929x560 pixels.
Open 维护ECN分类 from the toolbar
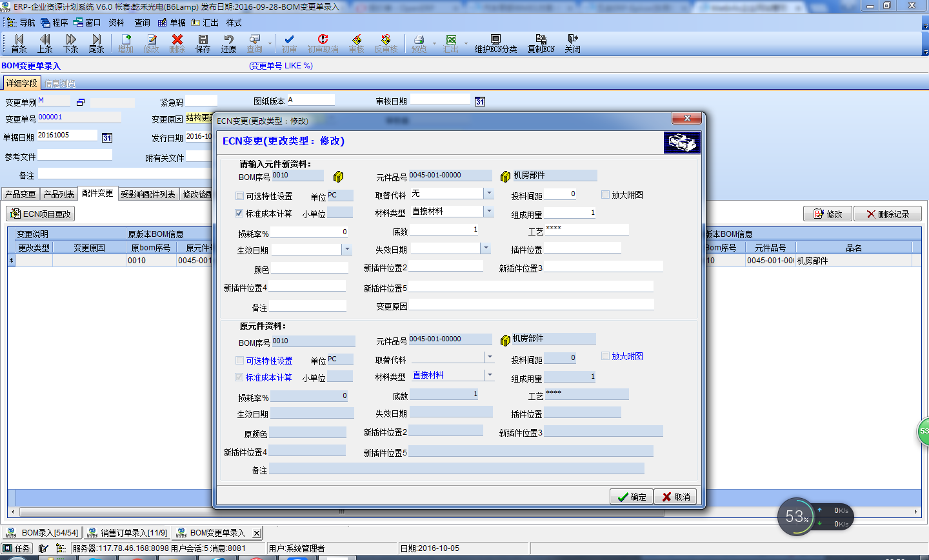(495, 44)
